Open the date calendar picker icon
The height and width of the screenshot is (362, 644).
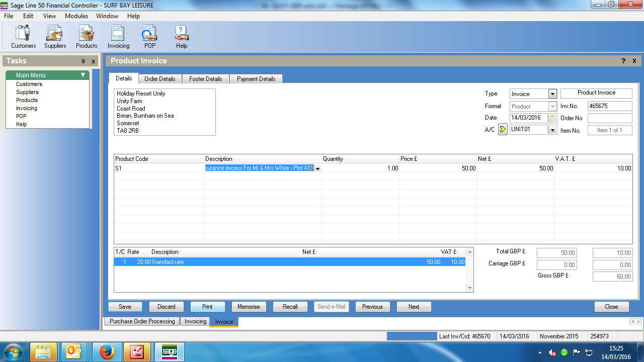pos(552,118)
